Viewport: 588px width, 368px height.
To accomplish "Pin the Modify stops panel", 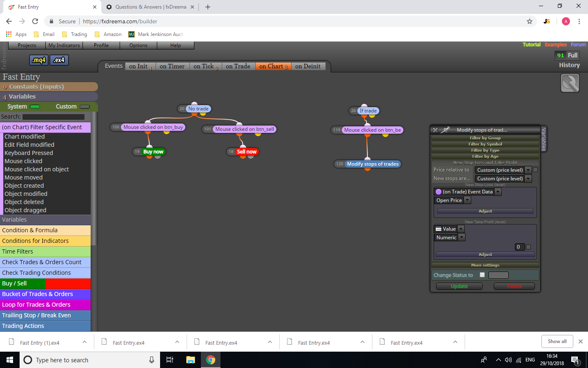I will pyautogui.click(x=445, y=130).
